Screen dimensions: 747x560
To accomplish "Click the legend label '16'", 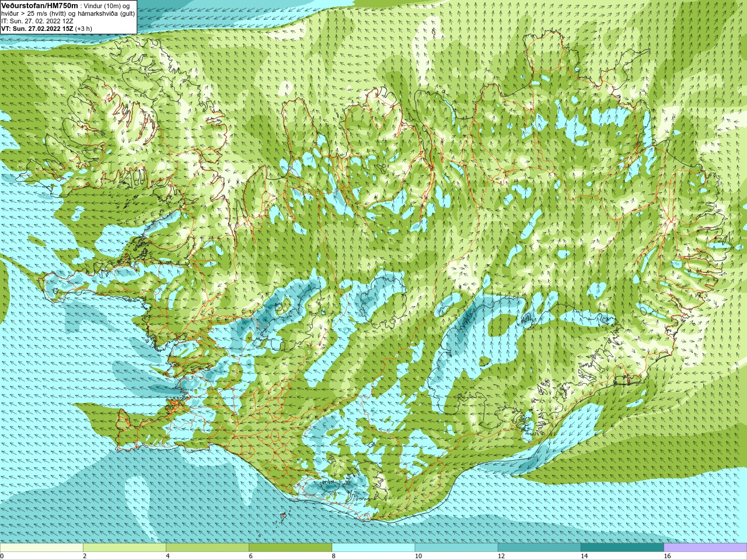I will [x=668, y=556].
